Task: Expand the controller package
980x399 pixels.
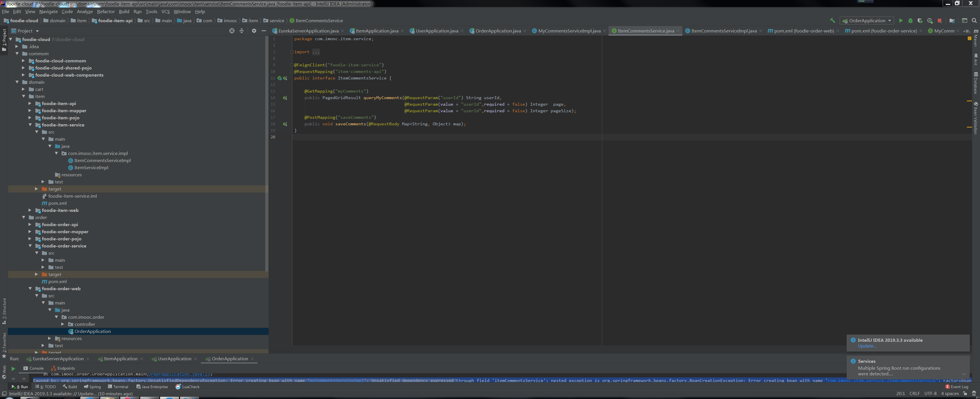Action: 62,324
